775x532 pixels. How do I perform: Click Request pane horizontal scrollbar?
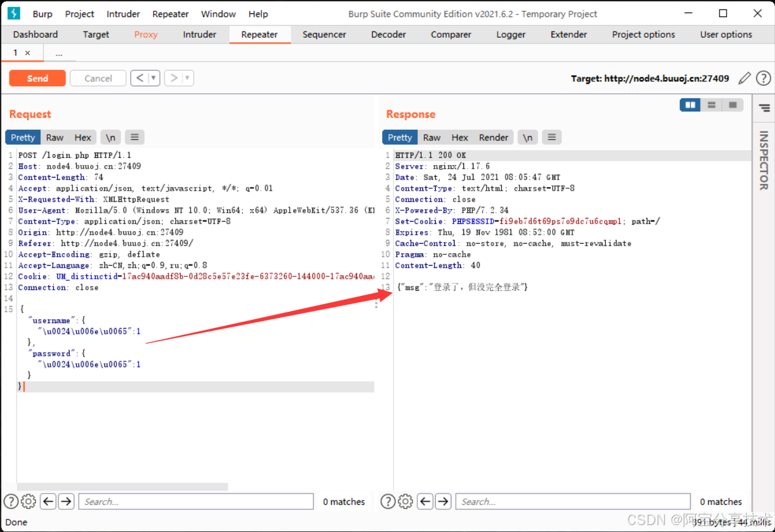tap(122, 487)
